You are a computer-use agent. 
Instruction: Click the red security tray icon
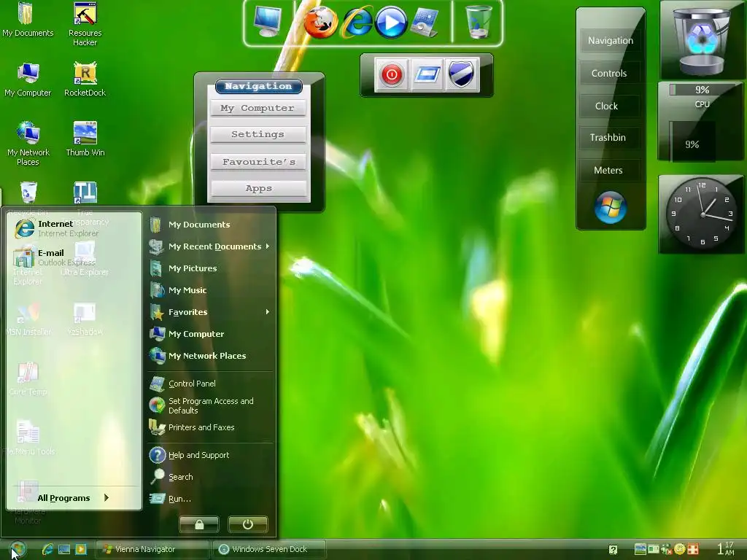click(693, 549)
